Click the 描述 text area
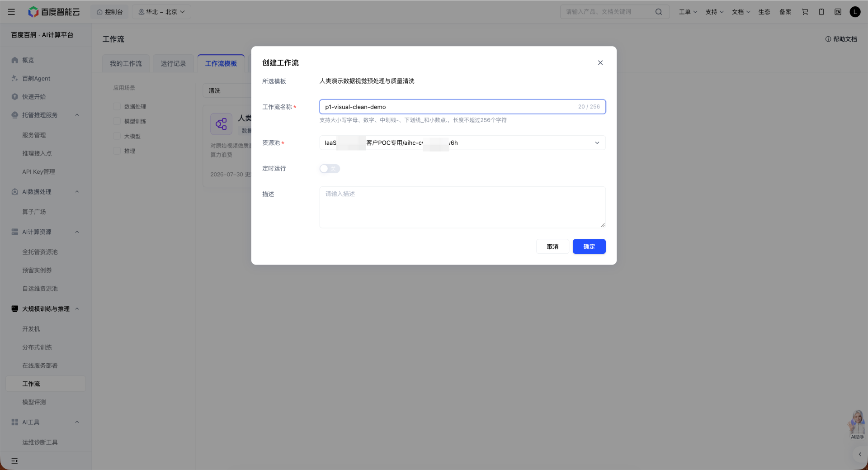This screenshot has width=868, height=470. (x=462, y=207)
